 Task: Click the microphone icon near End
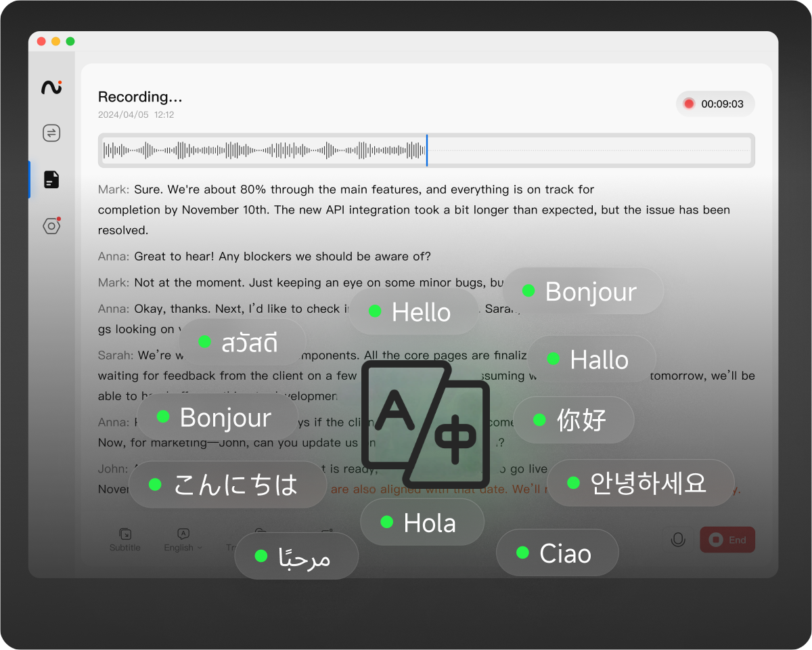coord(678,540)
